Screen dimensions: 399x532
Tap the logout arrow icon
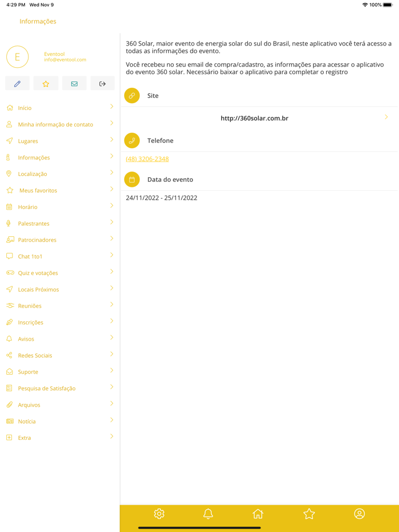[103, 84]
